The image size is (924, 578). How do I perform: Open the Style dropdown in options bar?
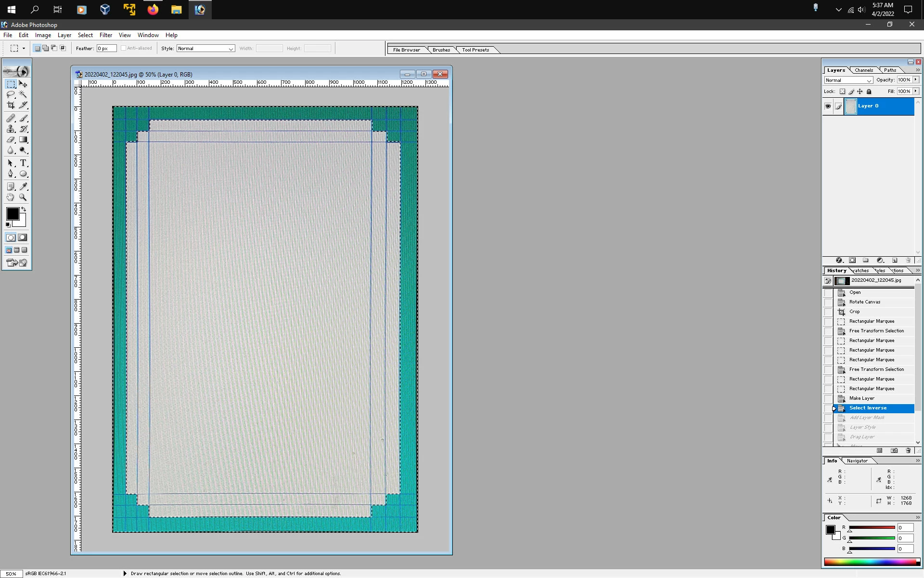205,49
